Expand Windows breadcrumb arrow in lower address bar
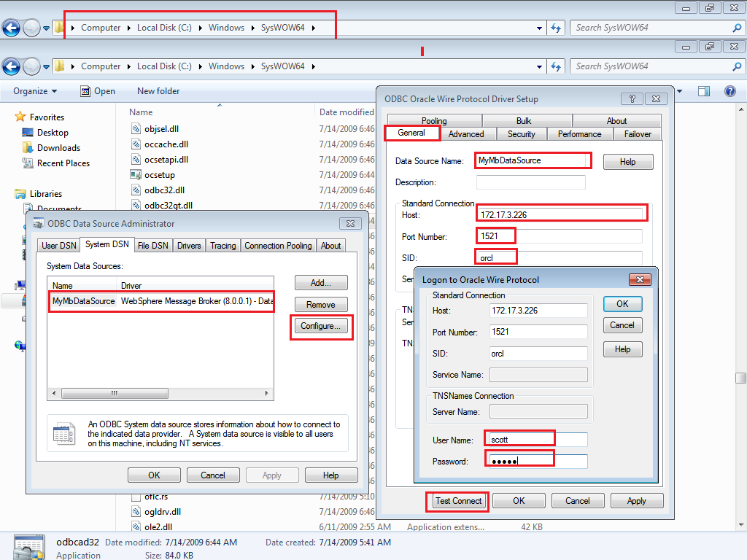747x560 pixels. (x=253, y=66)
